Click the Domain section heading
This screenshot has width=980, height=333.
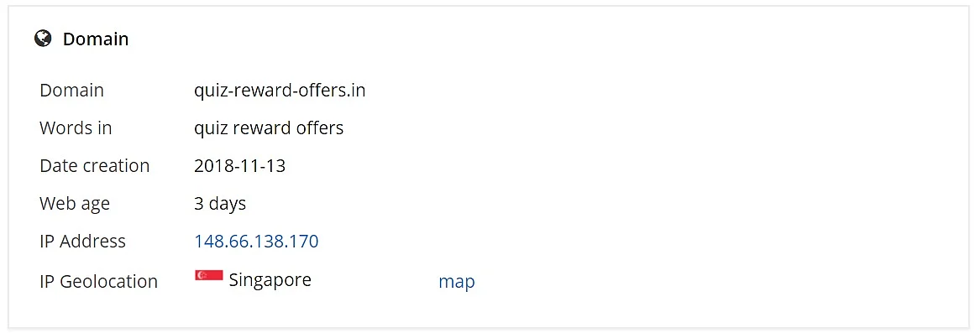pos(96,39)
